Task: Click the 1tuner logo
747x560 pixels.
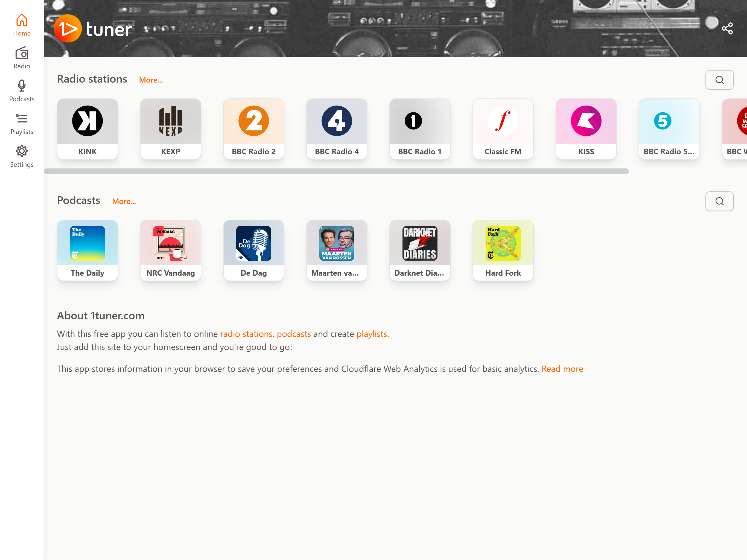Action: [93, 28]
